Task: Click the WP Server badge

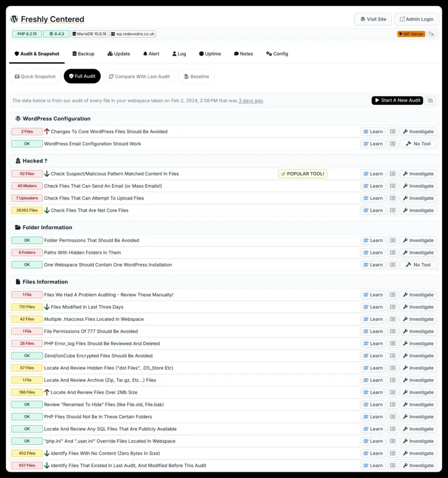Action: click(x=411, y=34)
